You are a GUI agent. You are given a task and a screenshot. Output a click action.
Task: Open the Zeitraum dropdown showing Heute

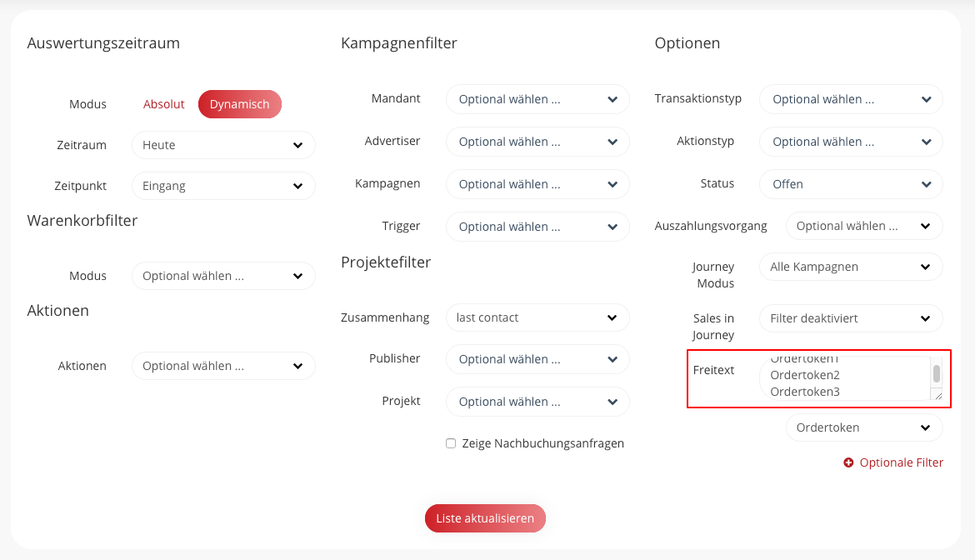[223, 145]
